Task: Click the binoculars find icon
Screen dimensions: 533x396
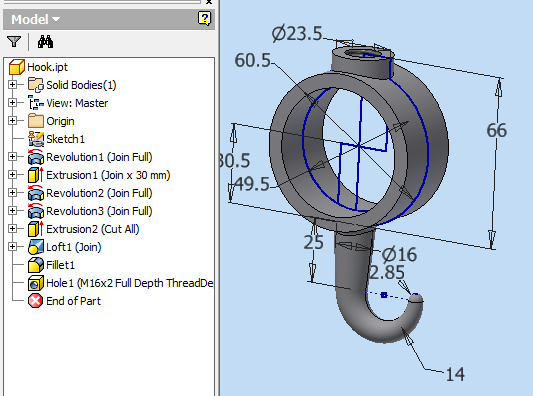Action: (45, 41)
